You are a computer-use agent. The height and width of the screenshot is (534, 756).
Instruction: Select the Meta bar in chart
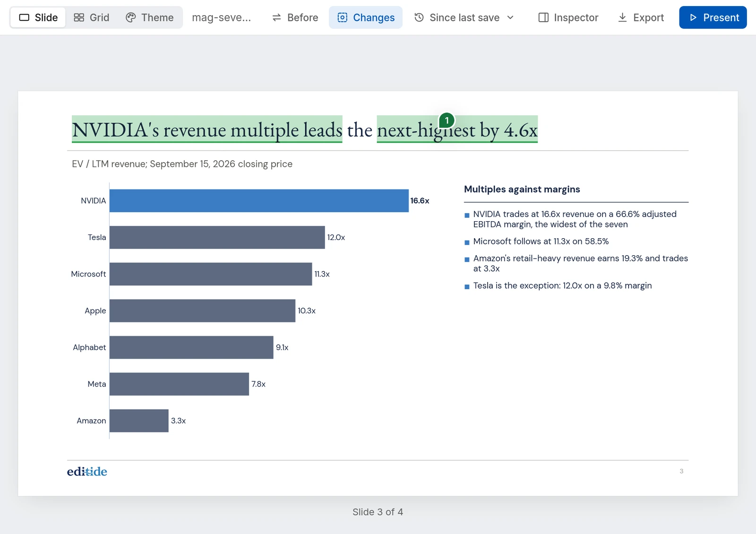[179, 384]
